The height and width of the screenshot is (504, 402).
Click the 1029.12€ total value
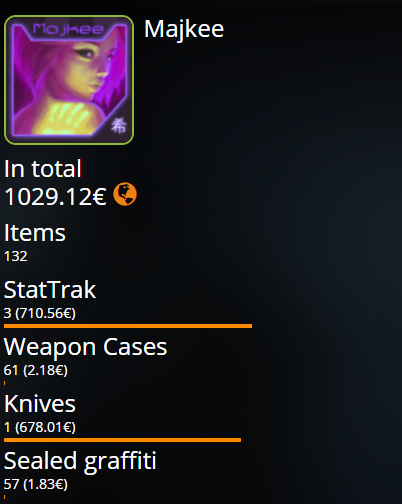[55, 197]
